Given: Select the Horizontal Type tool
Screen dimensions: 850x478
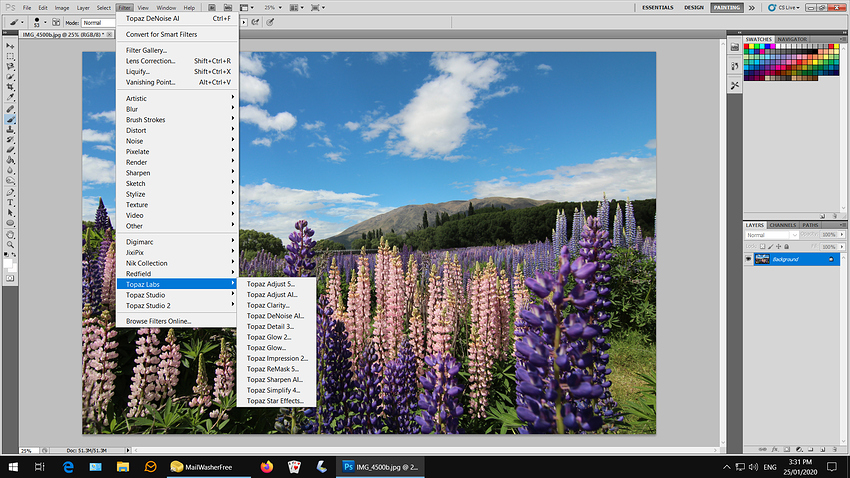Looking at the screenshot, I should tap(11, 202).
